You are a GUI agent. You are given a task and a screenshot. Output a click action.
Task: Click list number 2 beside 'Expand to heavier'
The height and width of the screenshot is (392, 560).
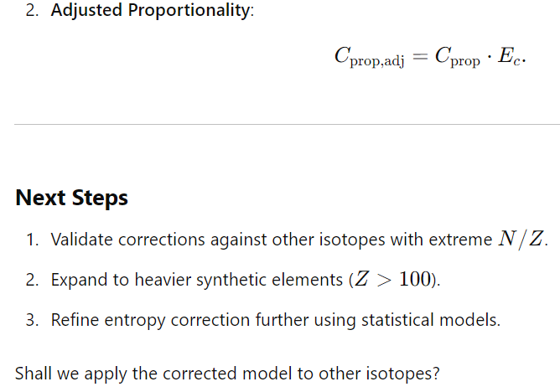[x=32, y=280]
